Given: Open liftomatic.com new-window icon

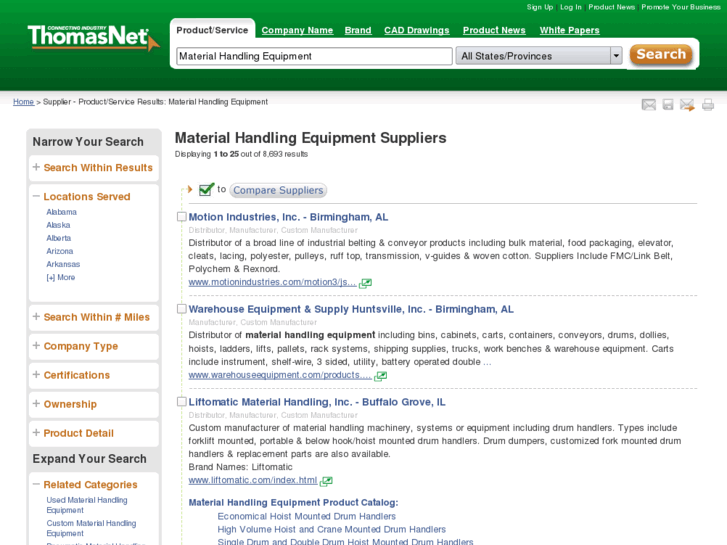Looking at the screenshot, I should 327,481.
